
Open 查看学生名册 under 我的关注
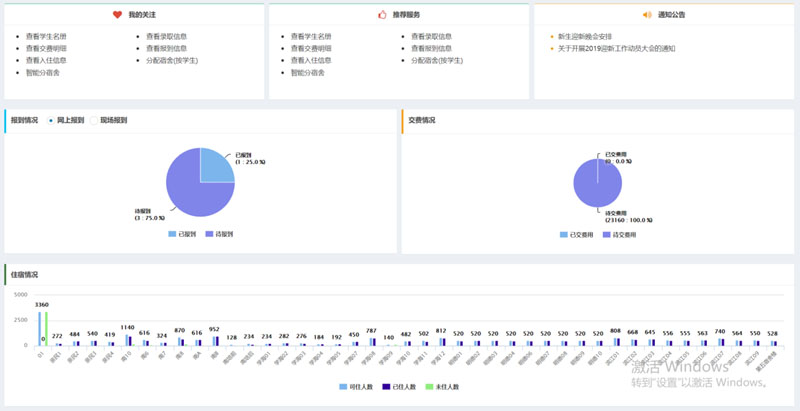coord(46,37)
